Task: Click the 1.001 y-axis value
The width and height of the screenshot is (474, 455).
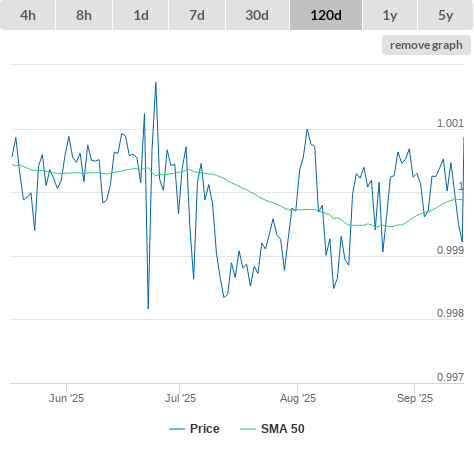Action: [450, 123]
